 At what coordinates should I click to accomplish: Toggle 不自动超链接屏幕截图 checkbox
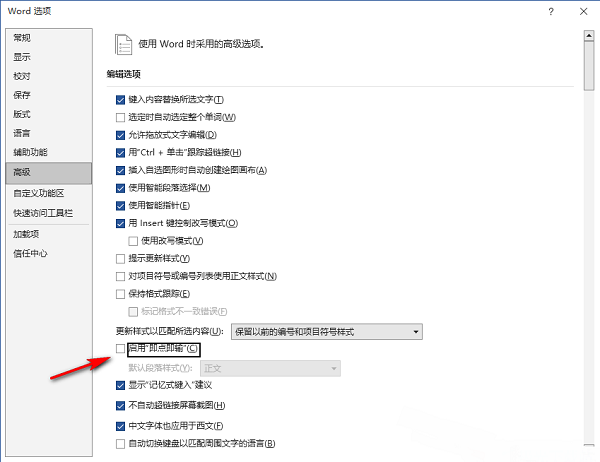click(121, 406)
